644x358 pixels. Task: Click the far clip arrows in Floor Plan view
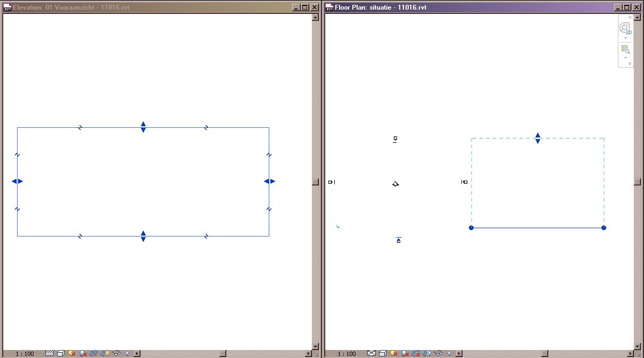(538, 138)
